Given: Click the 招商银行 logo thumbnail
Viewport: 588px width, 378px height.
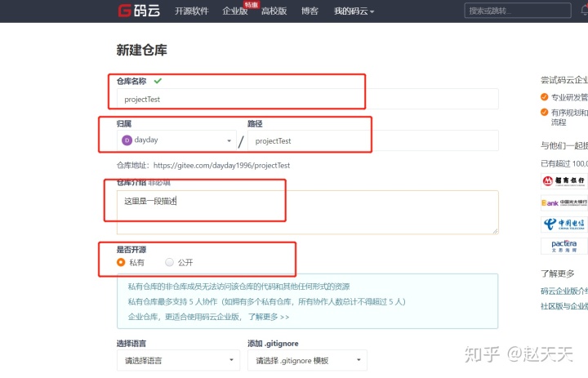Looking at the screenshot, I should coord(564,181).
